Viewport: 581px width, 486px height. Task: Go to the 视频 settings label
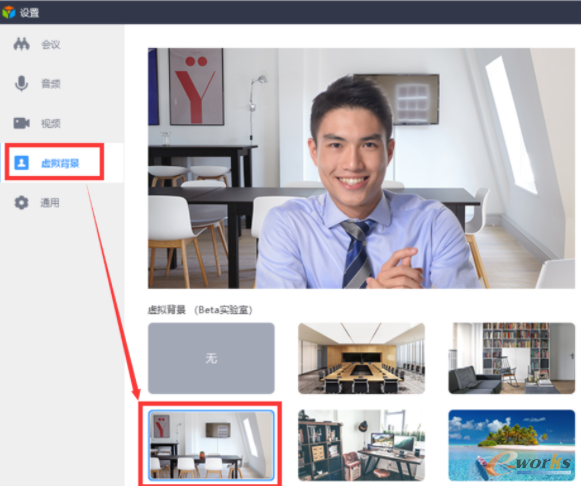(50, 123)
